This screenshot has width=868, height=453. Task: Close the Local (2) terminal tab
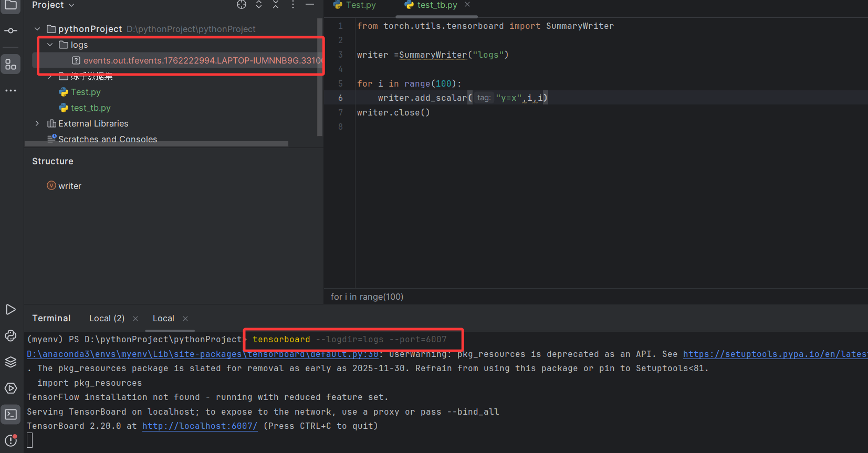135,319
